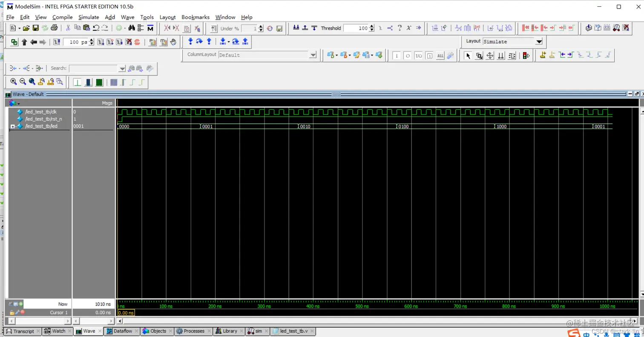Click the waveform vertical scrollbar down arrow
644x337 pixels.
pos(642,294)
